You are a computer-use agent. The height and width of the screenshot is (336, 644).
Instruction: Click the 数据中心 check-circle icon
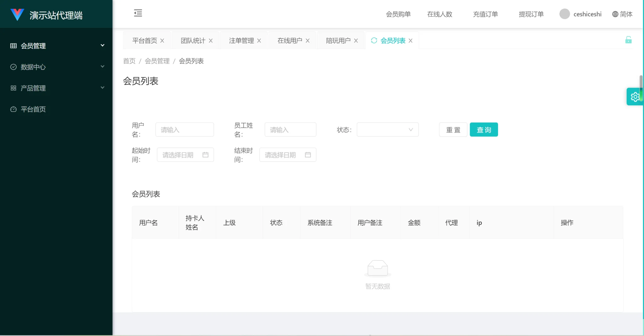(x=13, y=67)
